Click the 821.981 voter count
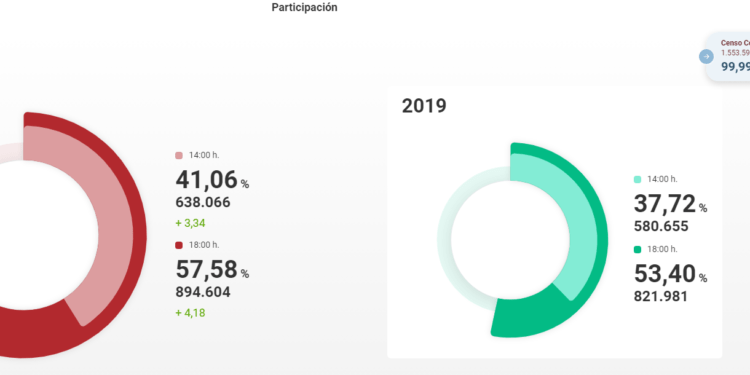 point(661,297)
